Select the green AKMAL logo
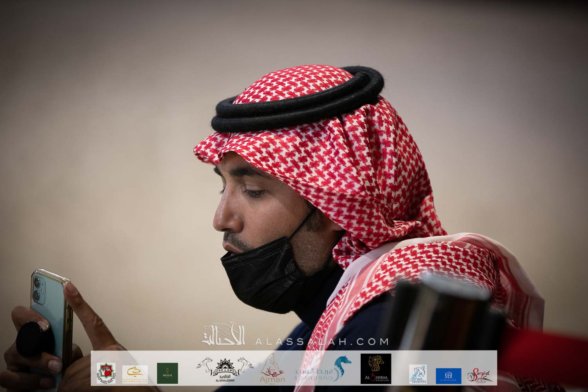Screen dimensions: 588x392 click(167, 373)
